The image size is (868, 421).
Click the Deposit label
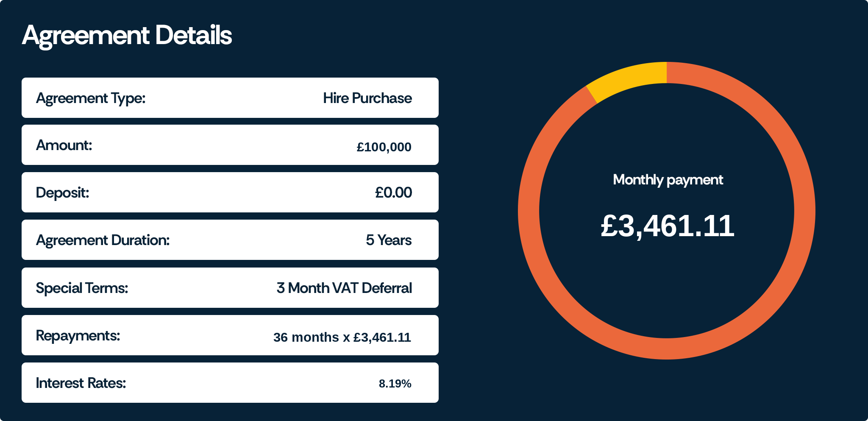point(62,193)
